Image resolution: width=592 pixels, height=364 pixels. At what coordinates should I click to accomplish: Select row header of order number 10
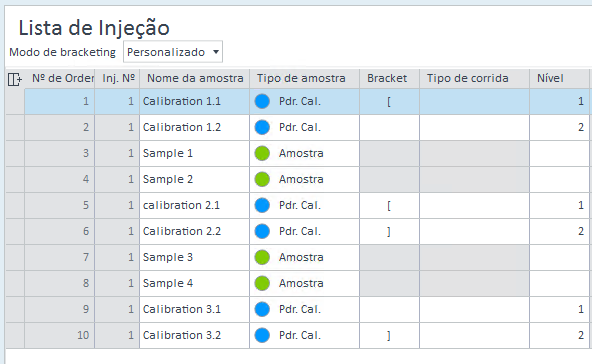click(x=15, y=335)
